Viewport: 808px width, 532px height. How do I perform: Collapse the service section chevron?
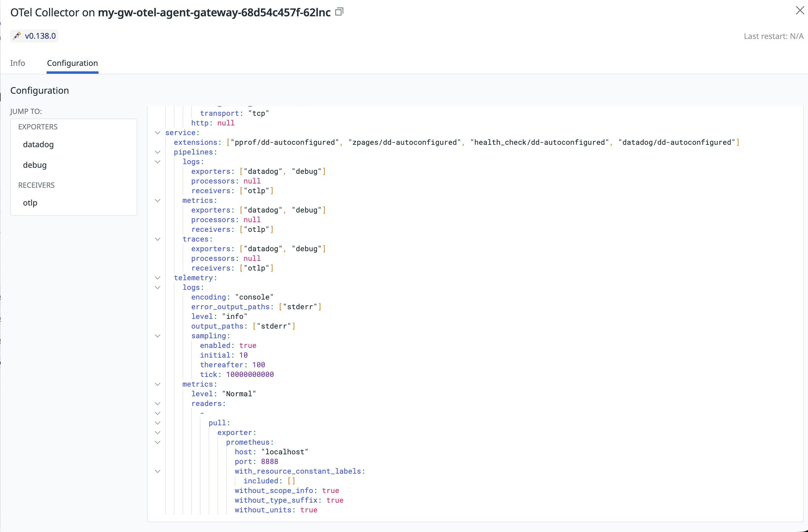pyautogui.click(x=158, y=133)
